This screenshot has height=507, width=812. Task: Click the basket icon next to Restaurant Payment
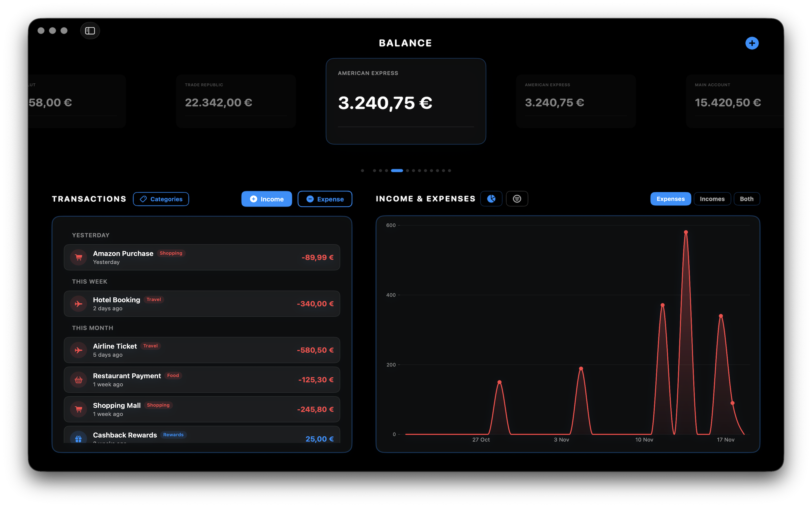(x=78, y=380)
